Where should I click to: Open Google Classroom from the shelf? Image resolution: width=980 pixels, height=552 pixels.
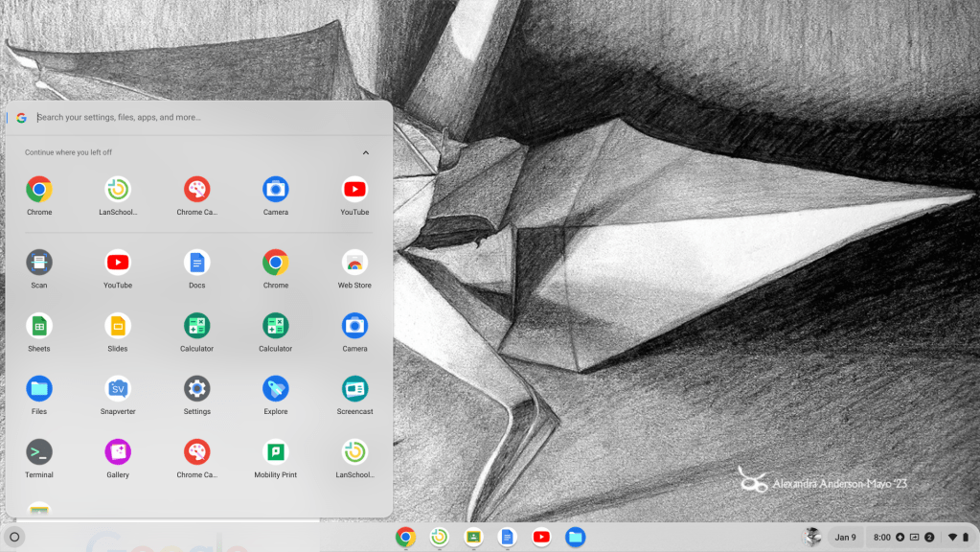point(473,538)
